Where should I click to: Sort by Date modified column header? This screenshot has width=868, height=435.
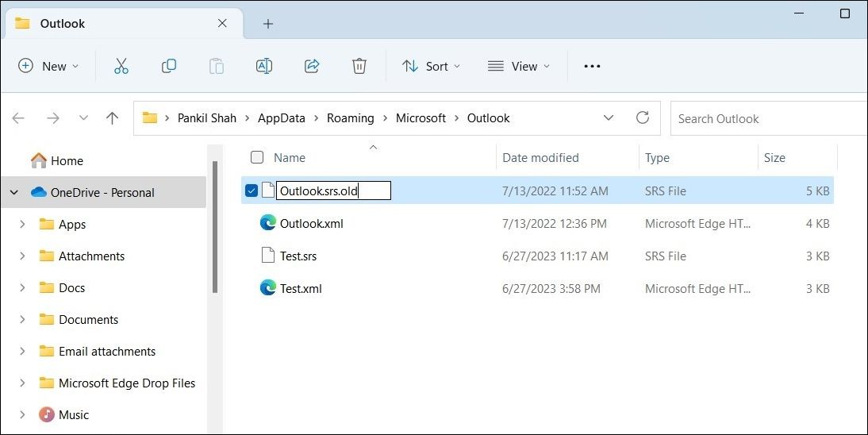[540, 157]
